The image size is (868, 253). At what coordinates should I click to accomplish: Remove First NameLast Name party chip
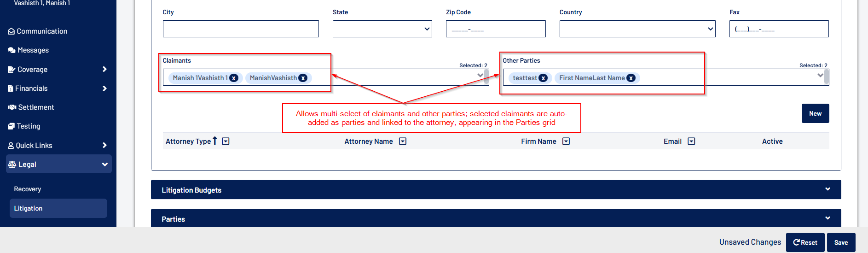point(631,78)
